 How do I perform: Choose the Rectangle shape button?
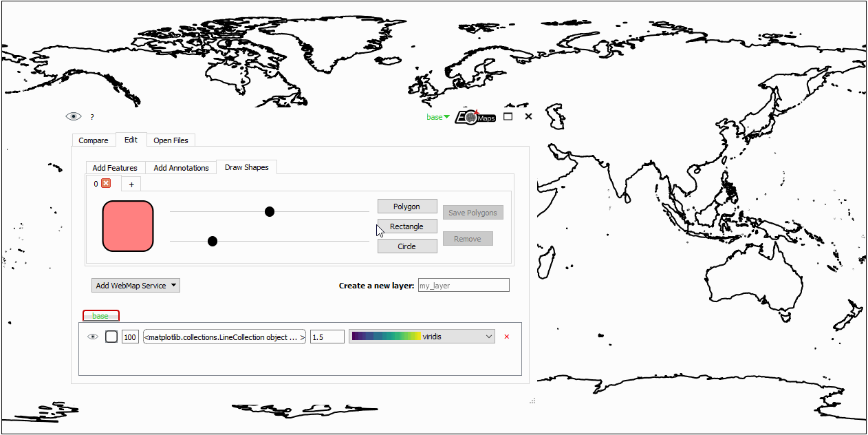[407, 226]
